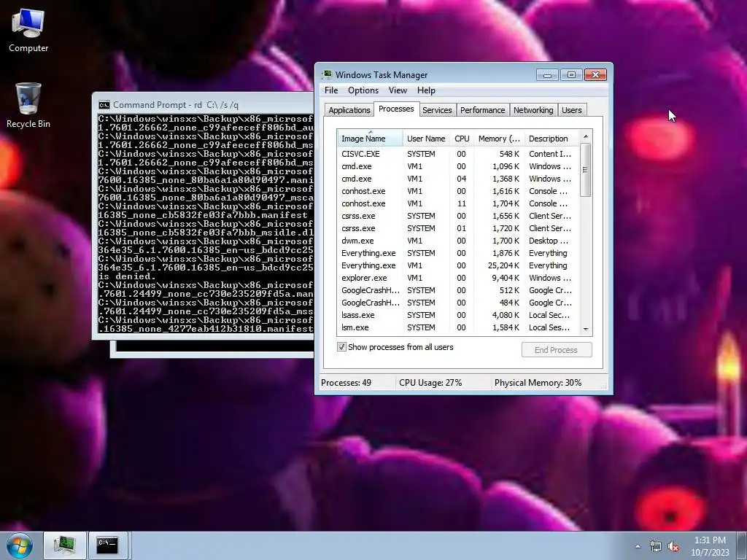Viewport: 747px width, 560px height.
Task: Open the taskbar clock and date
Action: 710,546
